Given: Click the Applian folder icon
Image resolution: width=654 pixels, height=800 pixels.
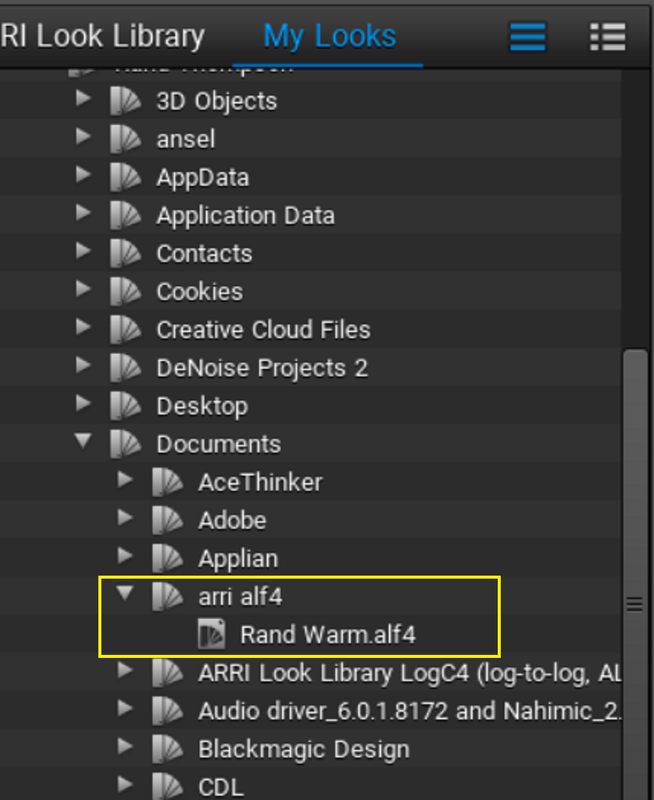Looking at the screenshot, I should [x=167, y=558].
